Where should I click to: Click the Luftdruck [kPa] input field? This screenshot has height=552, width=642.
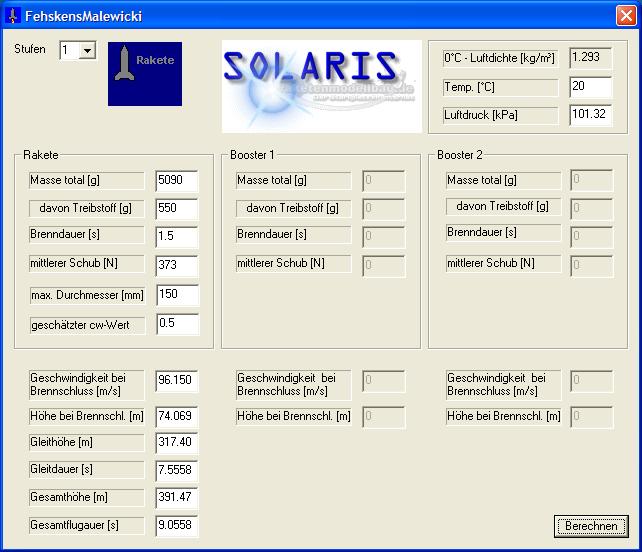click(x=590, y=115)
